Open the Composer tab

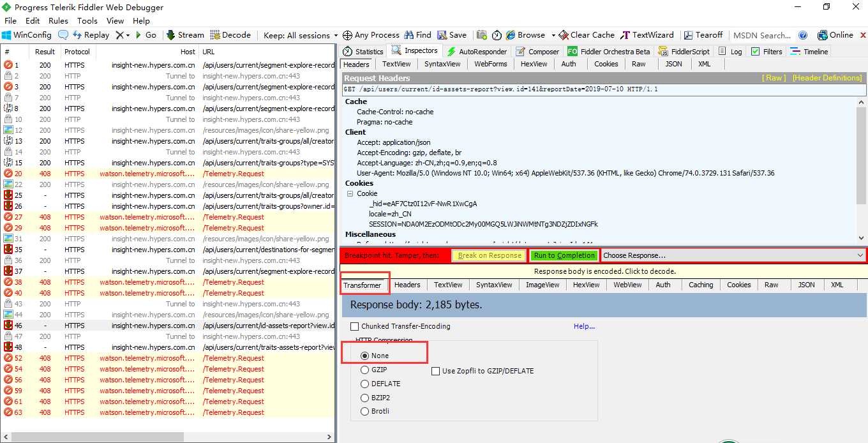click(x=537, y=51)
